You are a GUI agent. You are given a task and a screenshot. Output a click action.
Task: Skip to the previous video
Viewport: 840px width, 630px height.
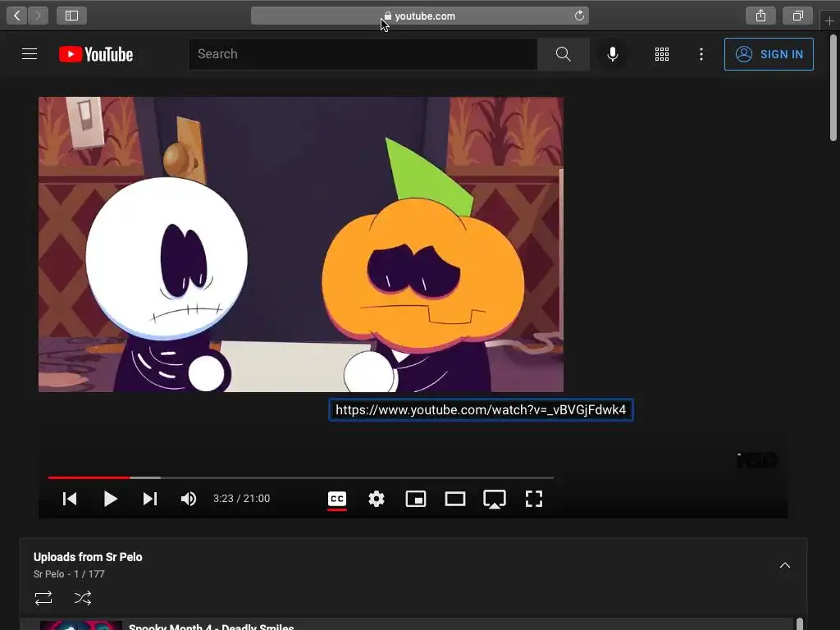(70, 499)
